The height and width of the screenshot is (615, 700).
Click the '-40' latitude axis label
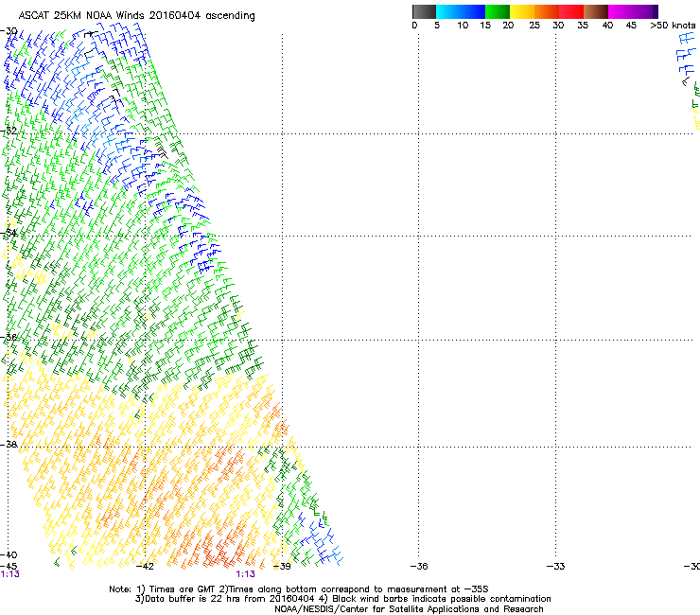pyautogui.click(x=9, y=554)
